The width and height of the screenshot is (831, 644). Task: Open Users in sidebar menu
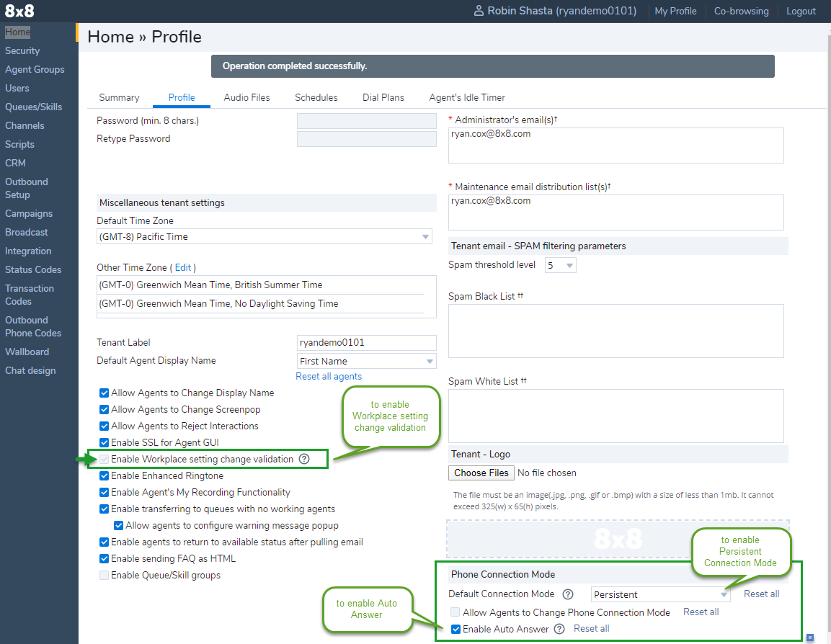(17, 88)
